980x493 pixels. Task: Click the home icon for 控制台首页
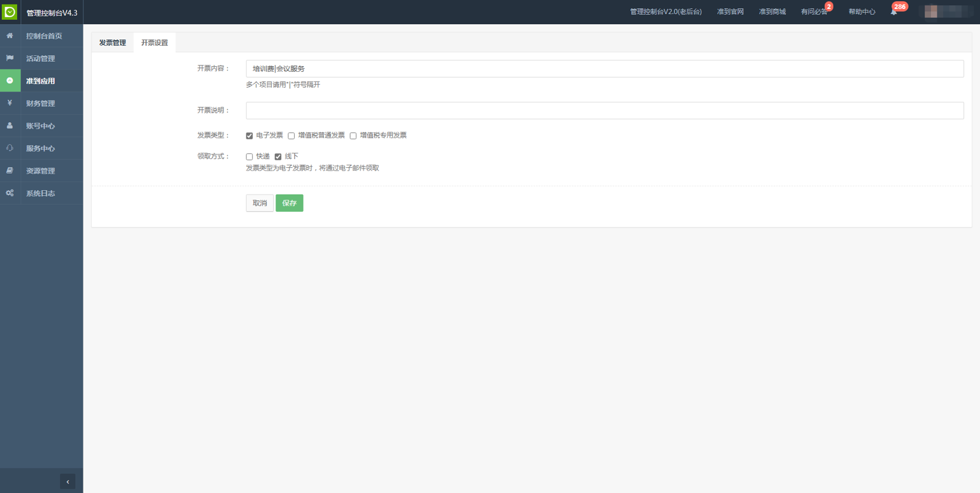[10, 36]
